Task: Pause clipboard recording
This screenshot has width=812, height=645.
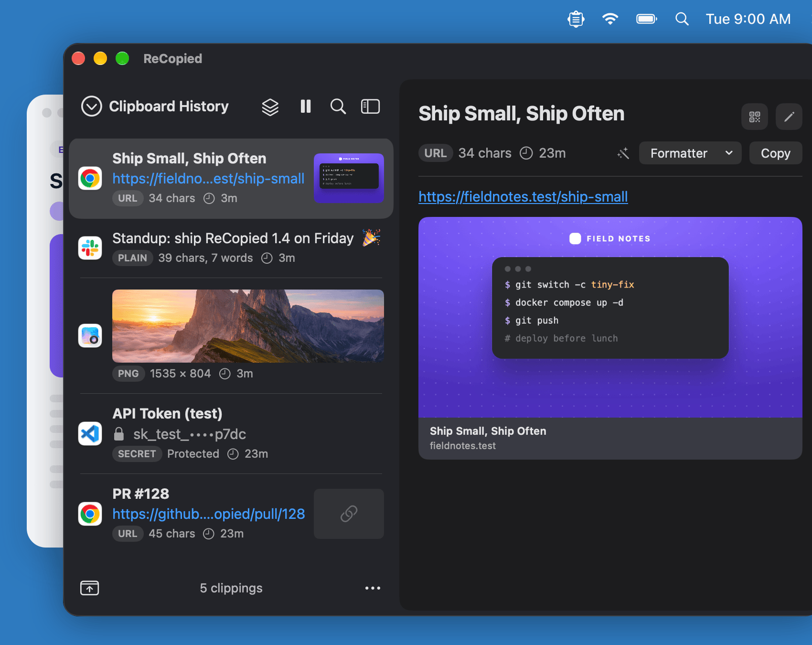Action: [306, 106]
